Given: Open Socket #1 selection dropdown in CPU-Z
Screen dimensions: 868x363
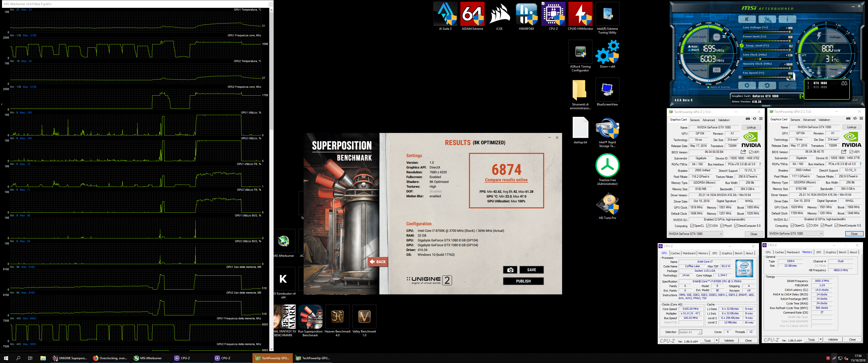Looking at the screenshot, I should tap(690, 332).
